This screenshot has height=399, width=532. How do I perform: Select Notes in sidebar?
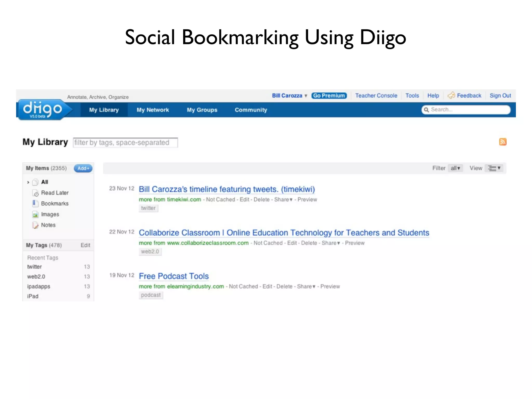pos(48,225)
